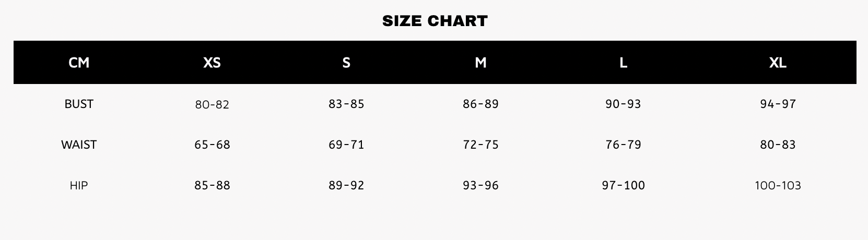This screenshot has height=240, width=868.
Task: Select the XL bust value 94-97
Action: tap(778, 104)
